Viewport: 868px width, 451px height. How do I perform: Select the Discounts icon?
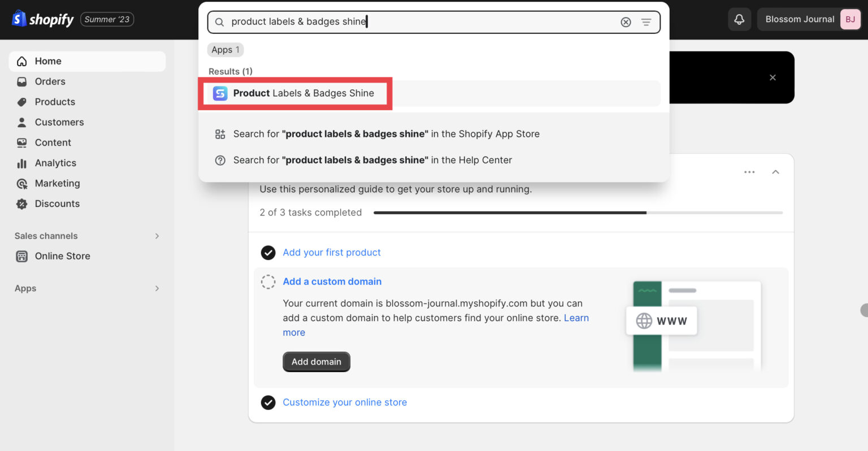(x=21, y=203)
